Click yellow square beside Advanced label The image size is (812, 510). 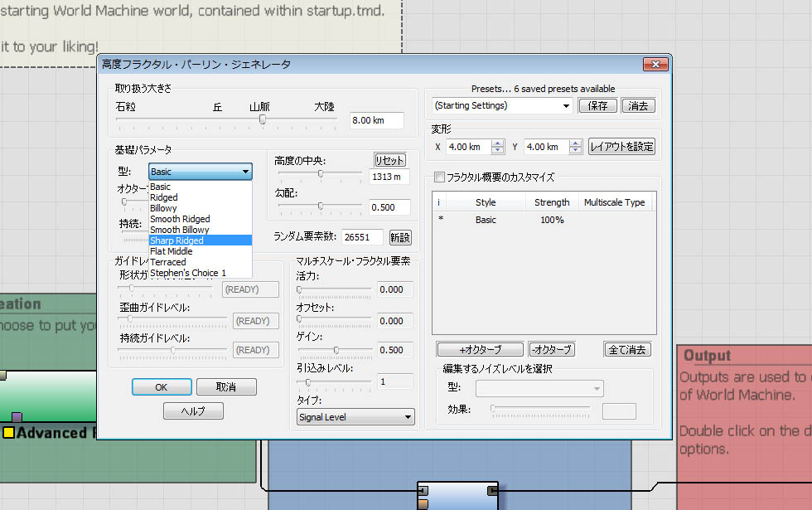click(x=9, y=432)
